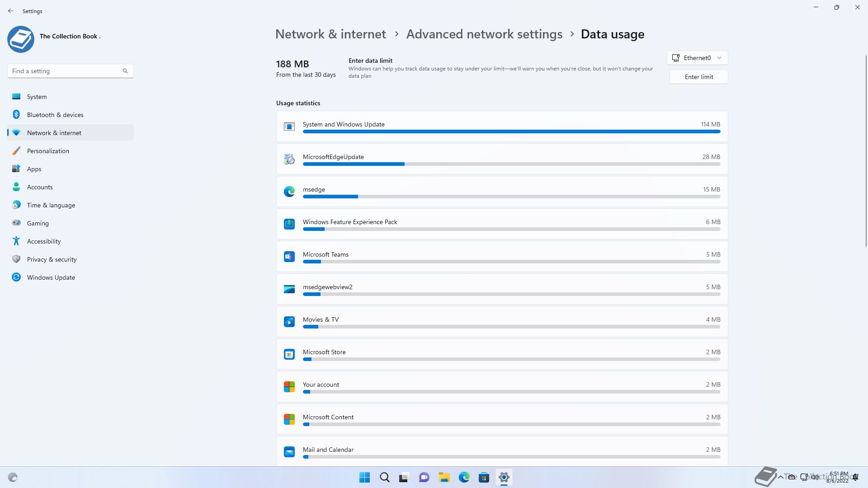Screen dimensions: 868x488
Task: Click the Movies & TV row label
Action: pyautogui.click(x=321, y=319)
